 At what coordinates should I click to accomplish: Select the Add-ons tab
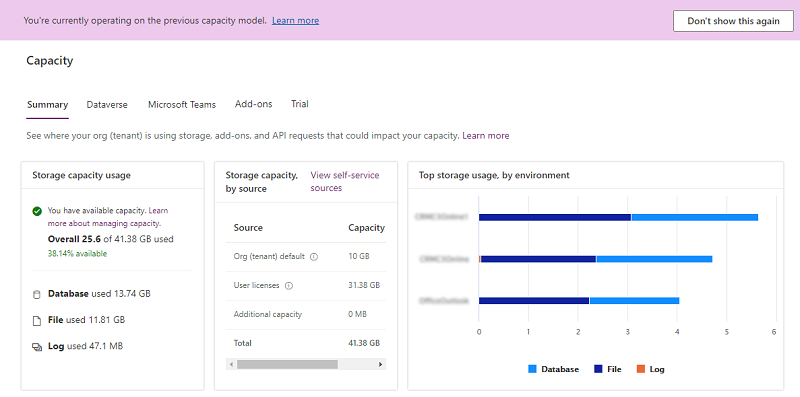point(254,104)
